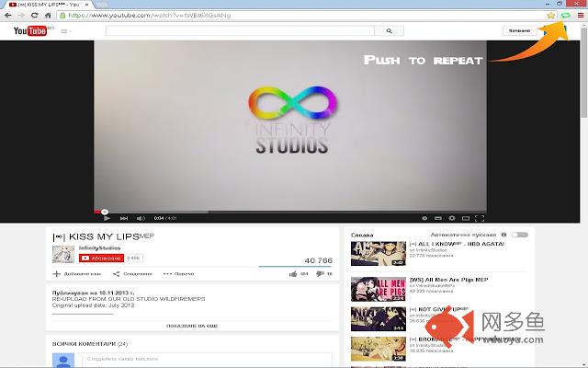Go back using browser back arrow
The image size is (588, 368).
point(7,16)
